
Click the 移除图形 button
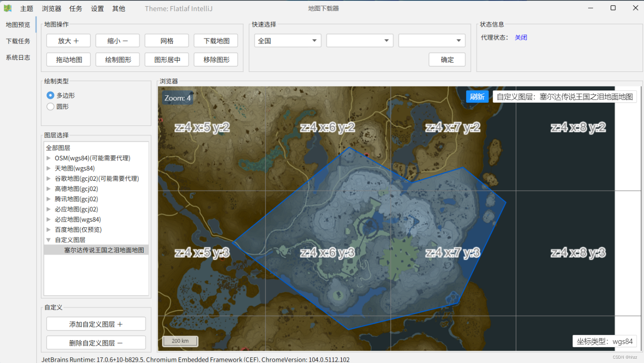click(x=216, y=60)
